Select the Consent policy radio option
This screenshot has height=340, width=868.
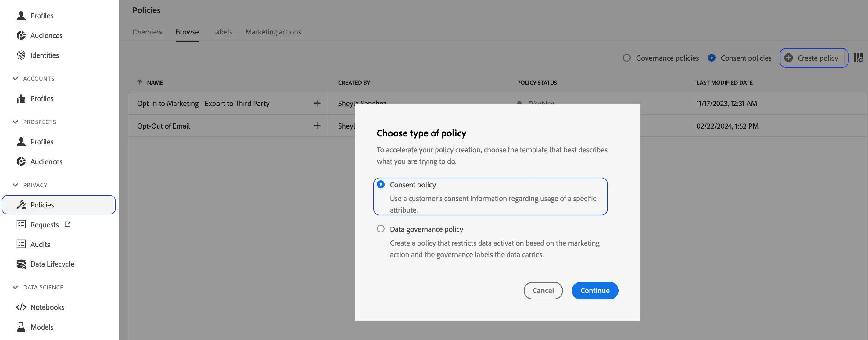[381, 185]
